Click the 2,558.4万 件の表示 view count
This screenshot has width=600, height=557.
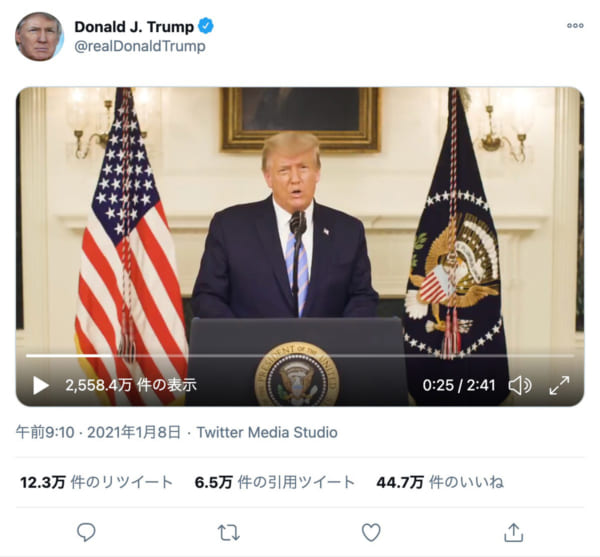[131, 385]
